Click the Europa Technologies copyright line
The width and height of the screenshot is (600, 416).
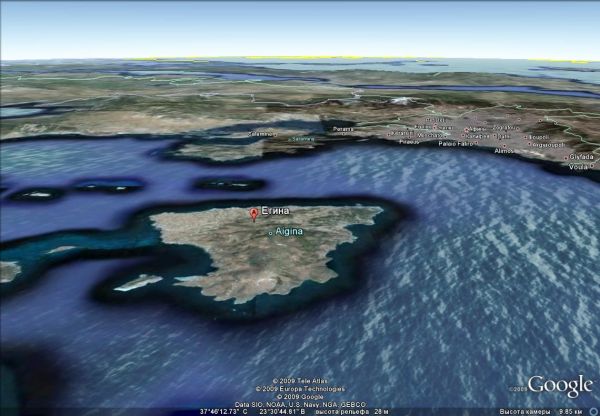tap(300, 389)
